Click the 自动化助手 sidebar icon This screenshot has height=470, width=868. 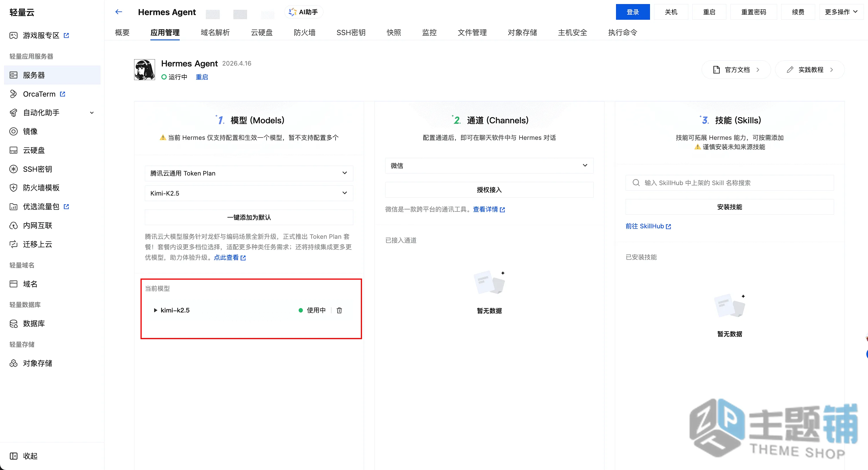pos(13,113)
